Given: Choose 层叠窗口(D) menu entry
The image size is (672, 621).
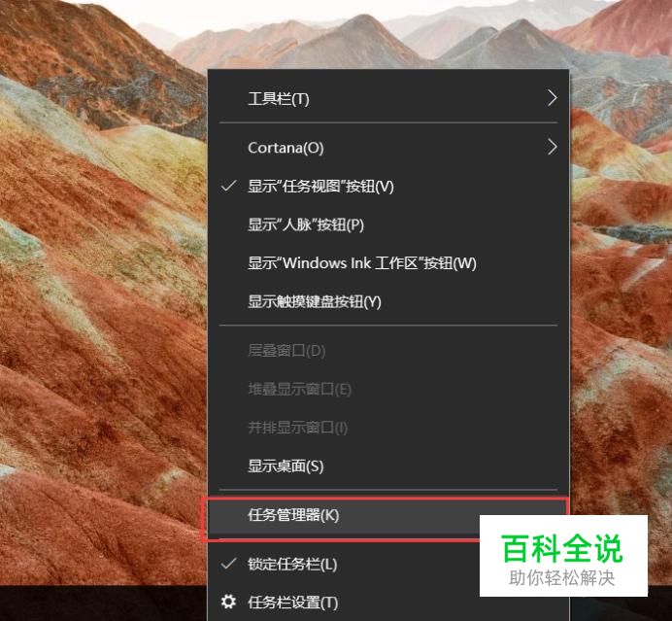Looking at the screenshot, I should pos(388,351).
